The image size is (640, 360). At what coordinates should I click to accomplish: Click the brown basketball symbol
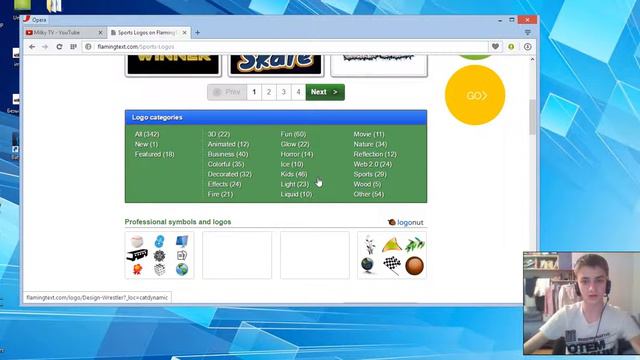point(414,266)
